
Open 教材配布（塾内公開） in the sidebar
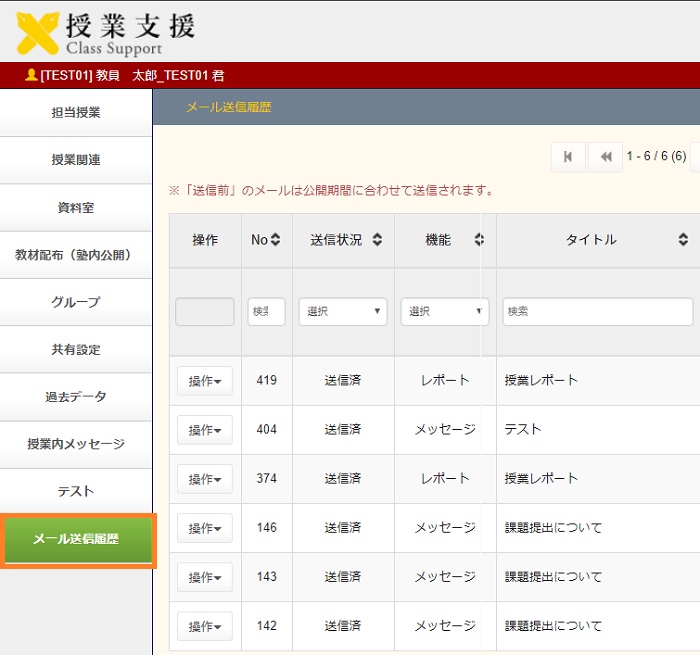click(76, 255)
